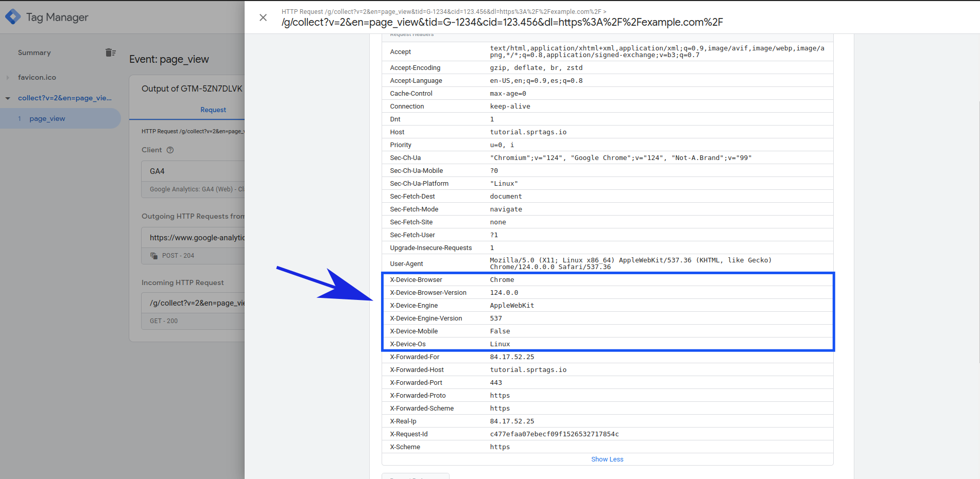
Task: Click the X-Device-Engine-Version value 537
Action: (x=496, y=318)
